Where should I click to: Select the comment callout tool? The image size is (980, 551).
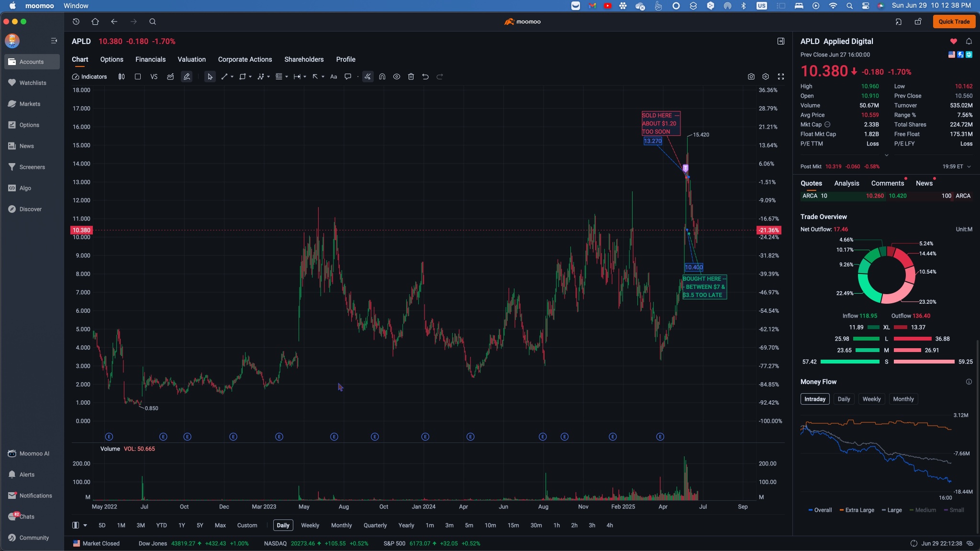(x=348, y=77)
